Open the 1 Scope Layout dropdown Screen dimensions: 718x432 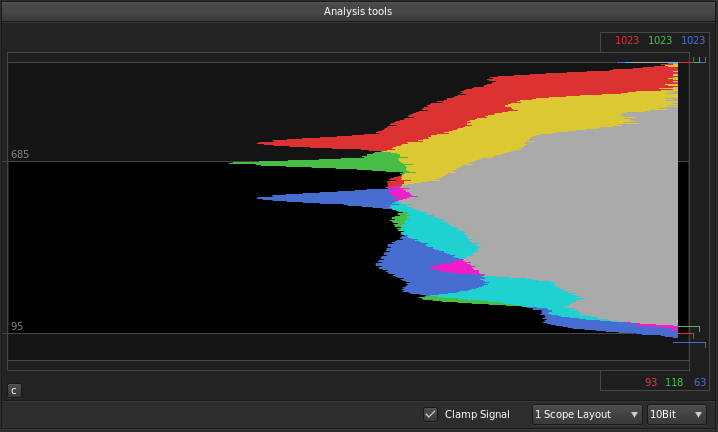[587, 414]
